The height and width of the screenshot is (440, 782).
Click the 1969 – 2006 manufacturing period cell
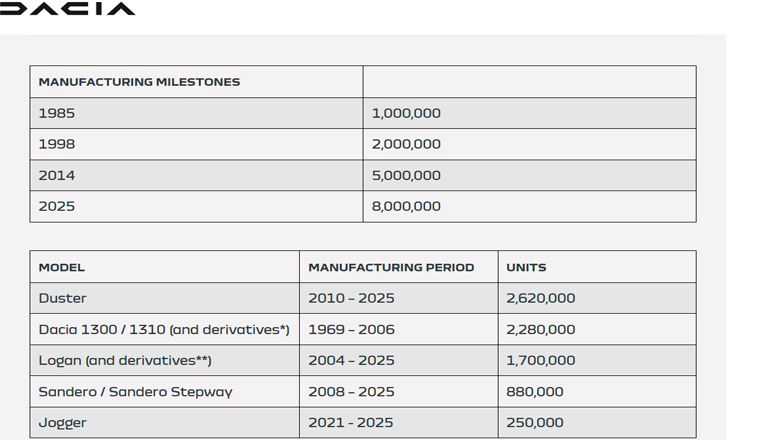[351, 329]
